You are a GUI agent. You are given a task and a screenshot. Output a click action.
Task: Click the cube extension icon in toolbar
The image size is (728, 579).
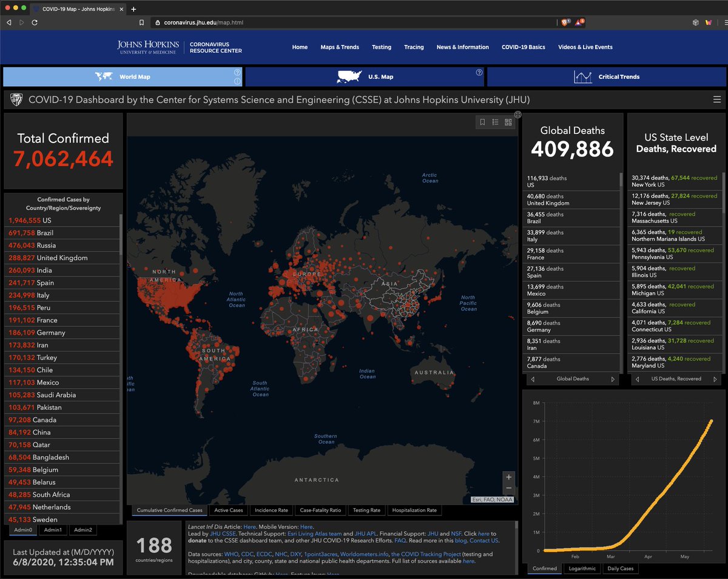coord(696,22)
